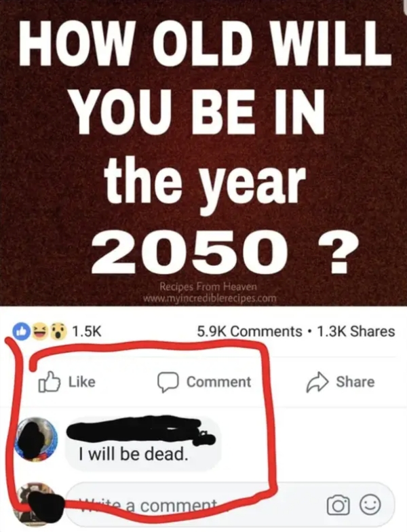Click the blue like reaction icon
This screenshot has width=407, height=532.
tap(20, 331)
